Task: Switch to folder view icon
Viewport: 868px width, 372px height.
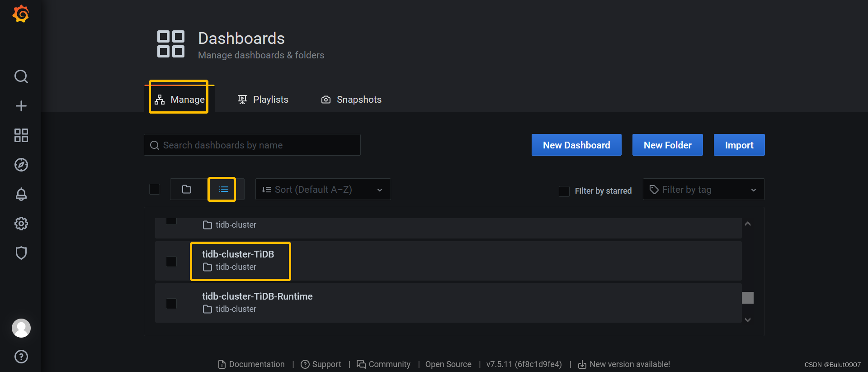Action: pos(187,189)
